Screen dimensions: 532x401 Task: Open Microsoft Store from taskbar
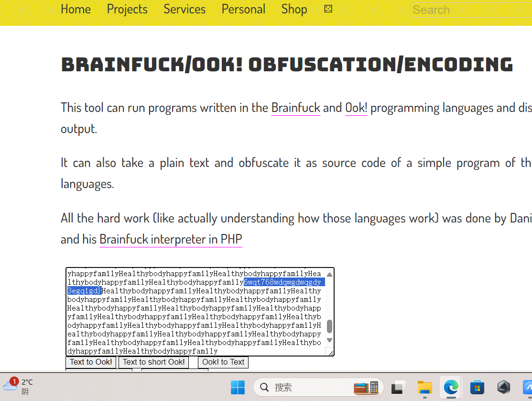[x=477, y=388]
